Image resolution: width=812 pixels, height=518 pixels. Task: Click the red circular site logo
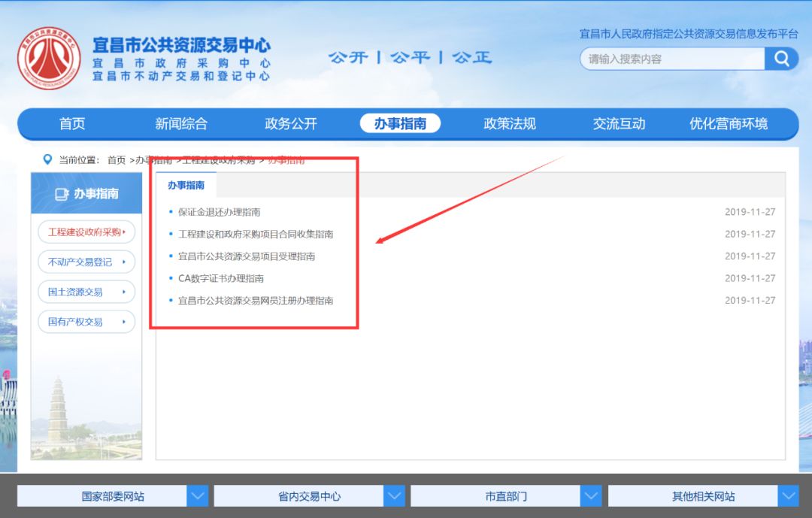pyautogui.click(x=49, y=58)
